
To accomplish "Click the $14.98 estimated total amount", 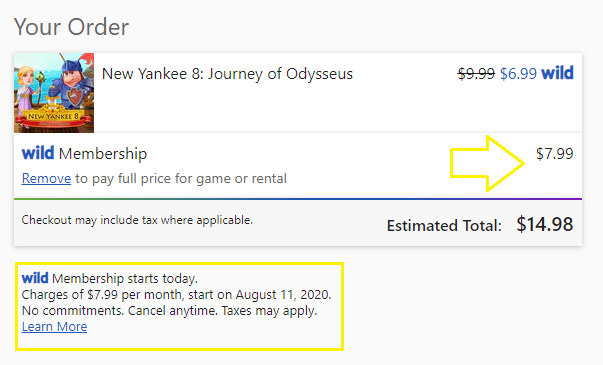I will click(545, 224).
